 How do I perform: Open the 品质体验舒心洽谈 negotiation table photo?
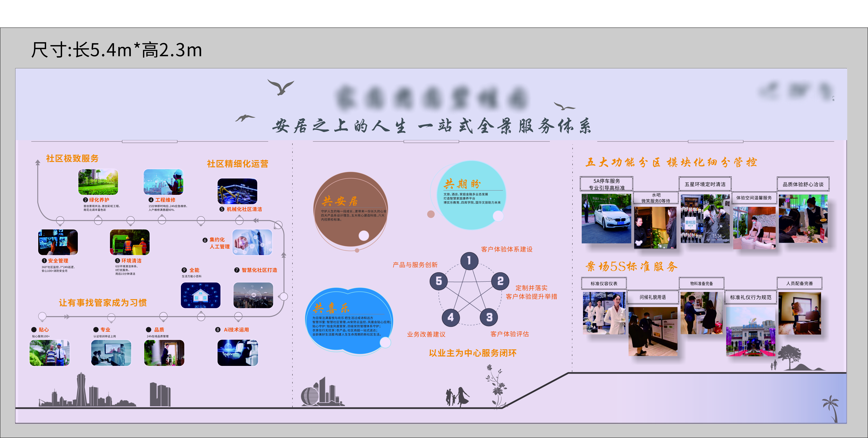803,219
